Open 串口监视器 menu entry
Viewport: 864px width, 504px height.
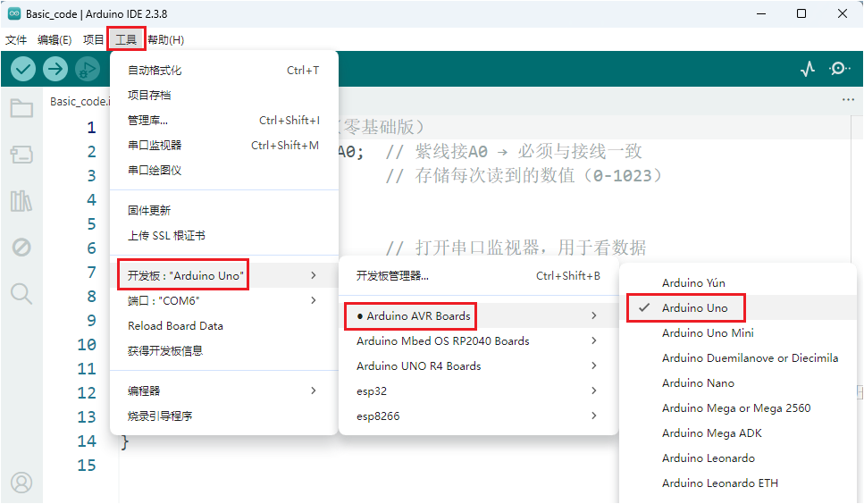[223, 146]
